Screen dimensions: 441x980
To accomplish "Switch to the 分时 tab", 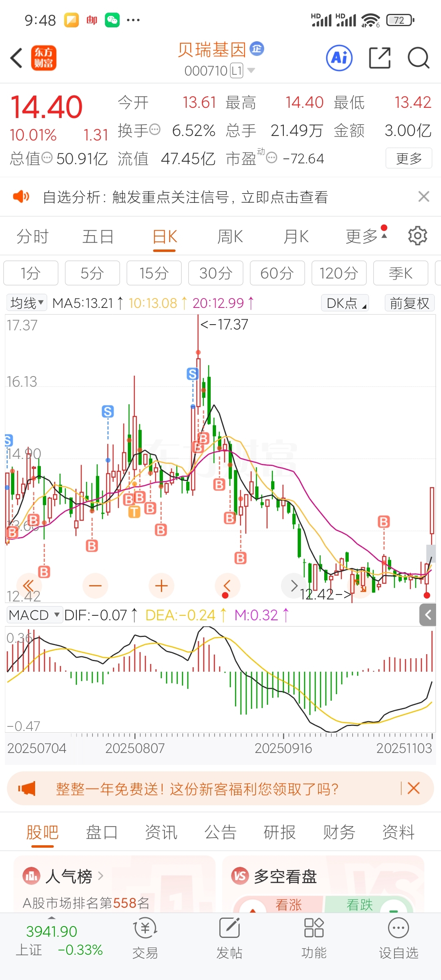I will (33, 236).
